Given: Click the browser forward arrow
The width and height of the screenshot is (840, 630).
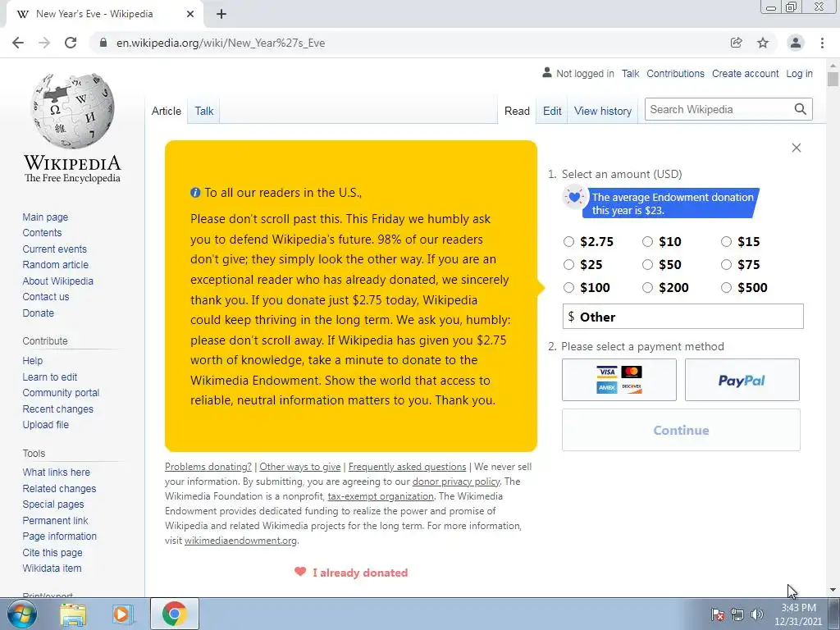Looking at the screenshot, I should click(44, 43).
